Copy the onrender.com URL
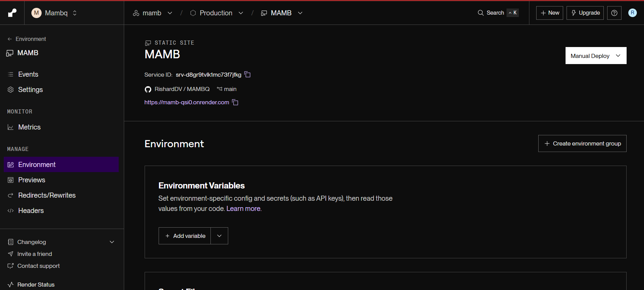This screenshot has height=290, width=644. [x=235, y=102]
